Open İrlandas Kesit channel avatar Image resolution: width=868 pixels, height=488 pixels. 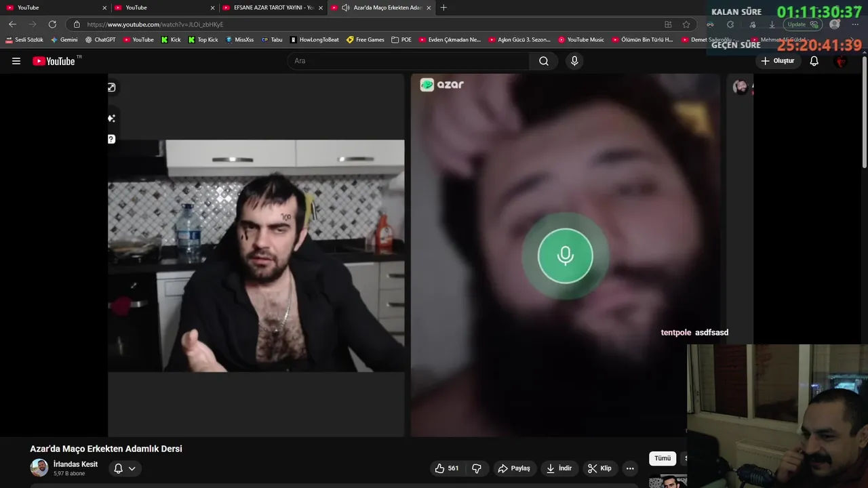tap(39, 468)
